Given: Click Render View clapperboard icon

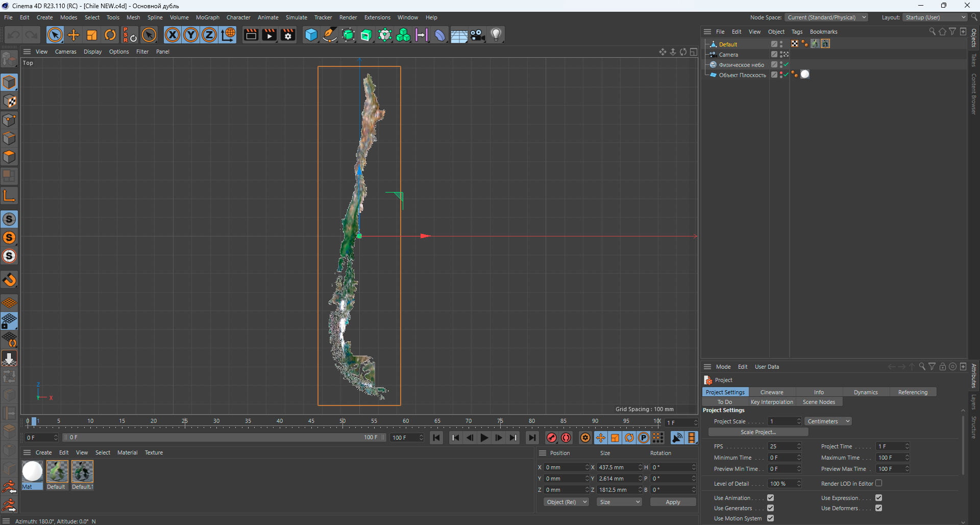Looking at the screenshot, I should click(x=251, y=35).
